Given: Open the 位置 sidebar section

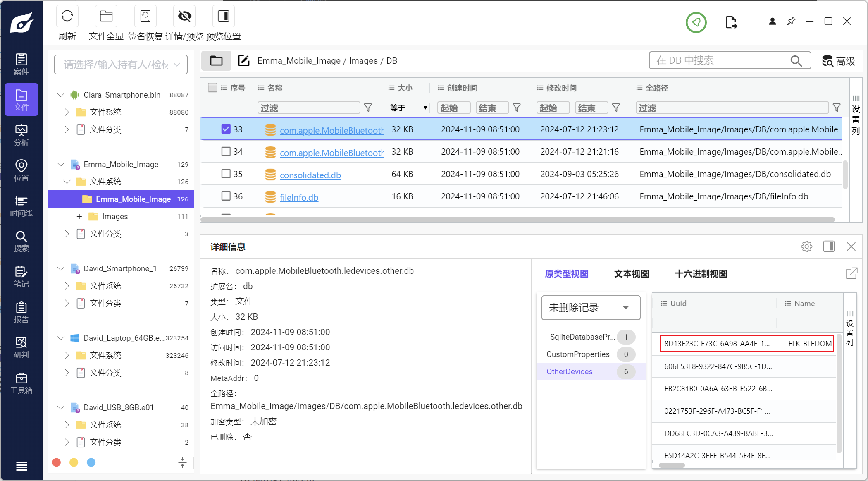Looking at the screenshot, I should coord(21,170).
